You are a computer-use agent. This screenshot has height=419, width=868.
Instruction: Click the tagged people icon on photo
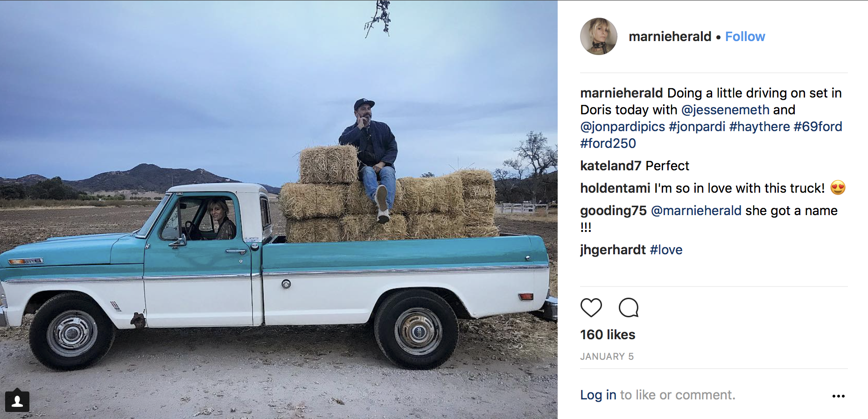pyautogui.click(x=17, y=401)
